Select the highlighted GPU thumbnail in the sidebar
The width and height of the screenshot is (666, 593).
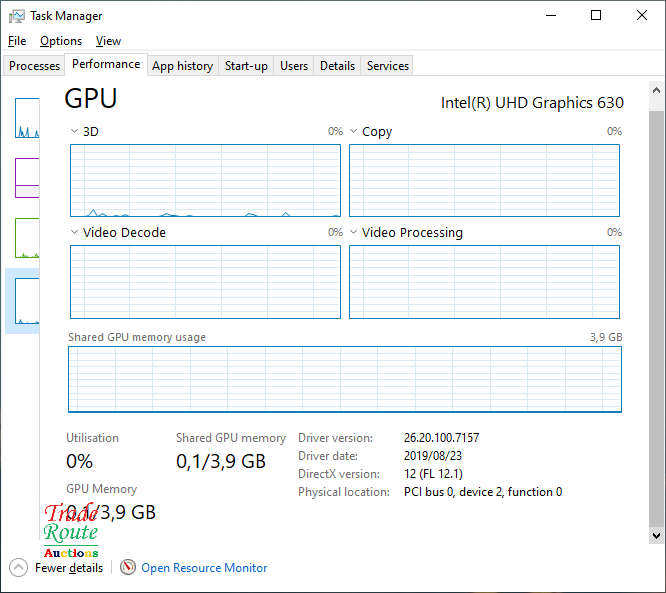pos(26,301)
